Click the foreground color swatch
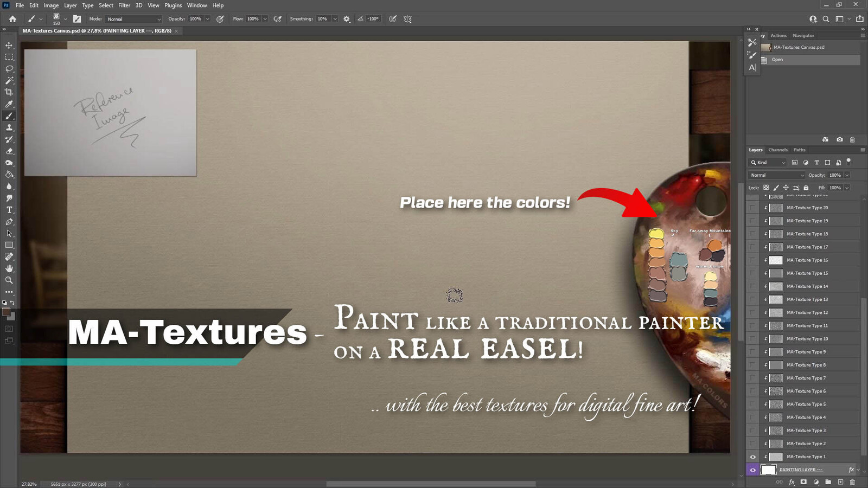This screenshot has height=488, width=868. click(x=6, y=312)
